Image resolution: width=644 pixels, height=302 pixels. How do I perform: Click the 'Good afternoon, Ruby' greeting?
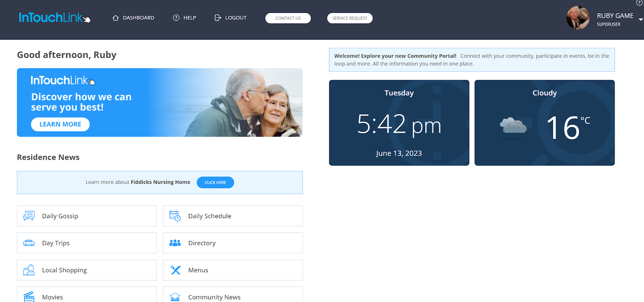click(x=67, y=55)
